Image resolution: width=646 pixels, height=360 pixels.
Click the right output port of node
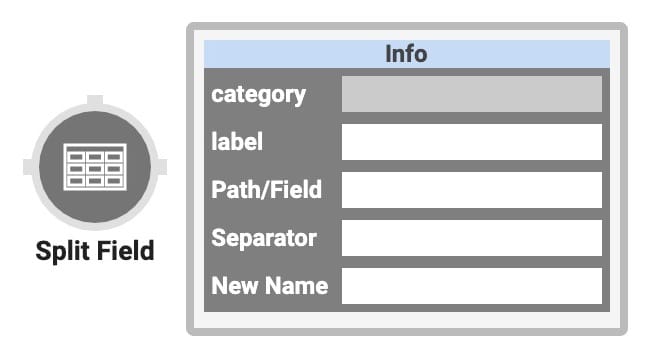(x=162, y=167)
